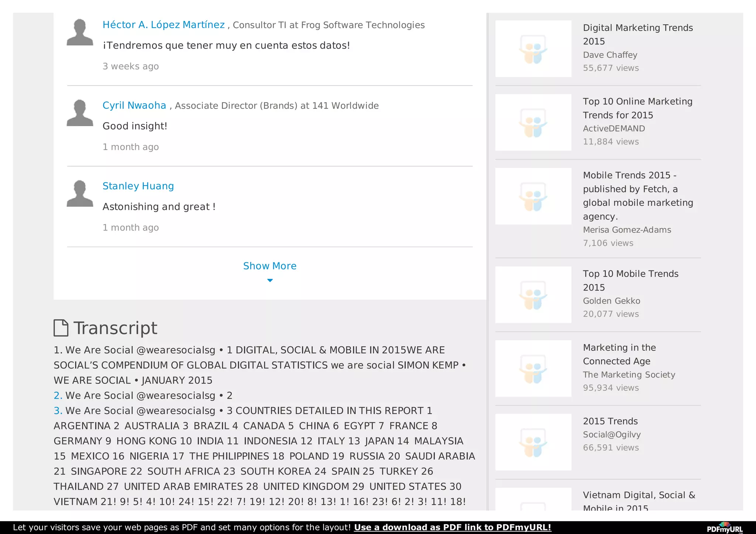Jump to slide 3 in transcript
The image size is (756, 534).
[x=58, y=411]
